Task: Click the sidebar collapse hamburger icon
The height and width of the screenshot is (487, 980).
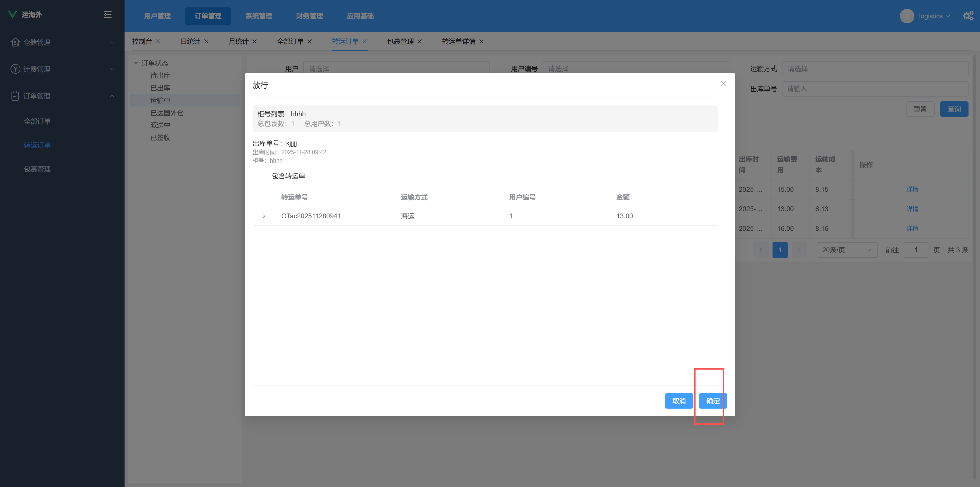Action: coord(108,15)
